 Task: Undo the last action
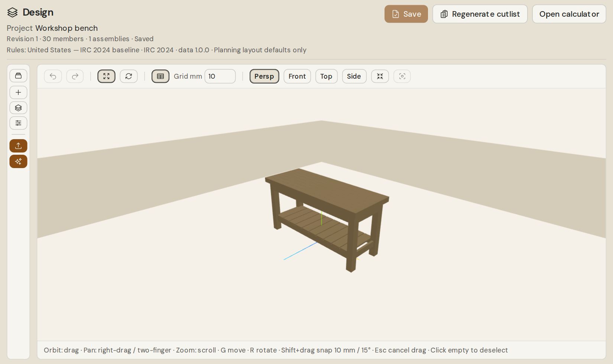(x=53, y=76)
